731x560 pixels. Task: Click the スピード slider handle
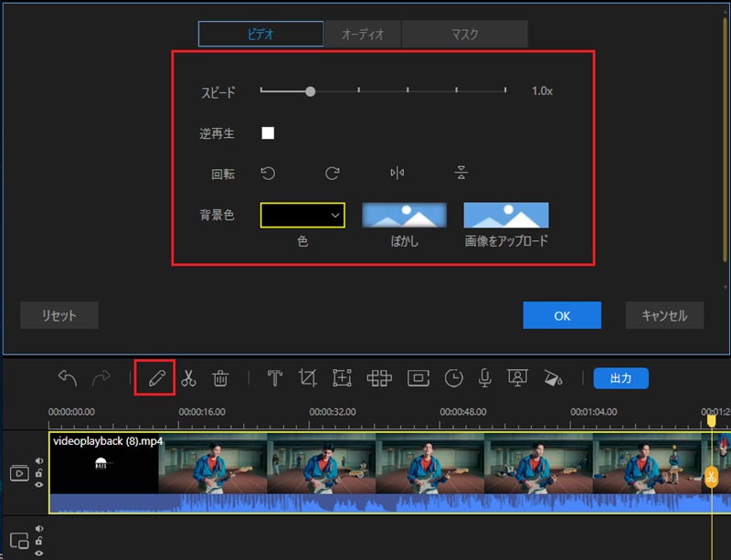point(310,91)
